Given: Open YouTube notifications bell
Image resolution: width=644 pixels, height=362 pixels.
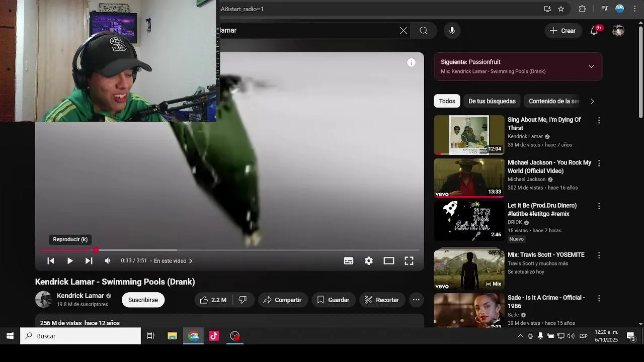Looking at the screenshot, I should click(x=594, y=31).
